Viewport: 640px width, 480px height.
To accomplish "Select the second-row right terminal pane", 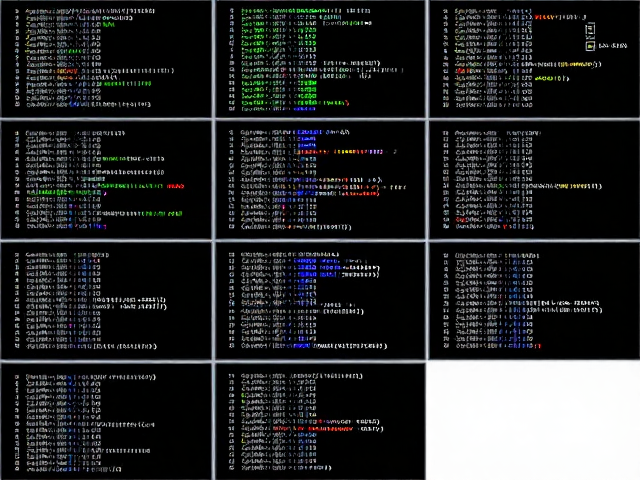I will pos(534,180).
